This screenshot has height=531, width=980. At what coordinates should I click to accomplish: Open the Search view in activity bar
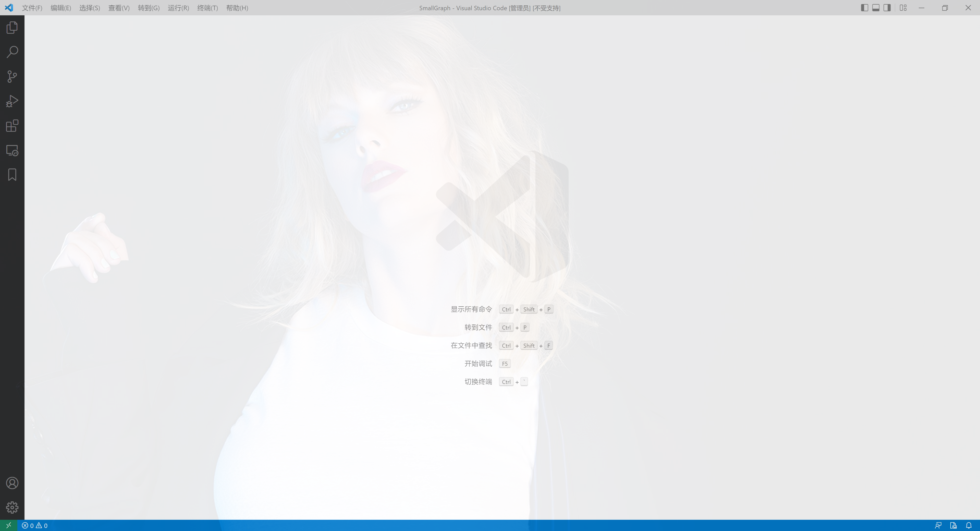click(12, 52)
